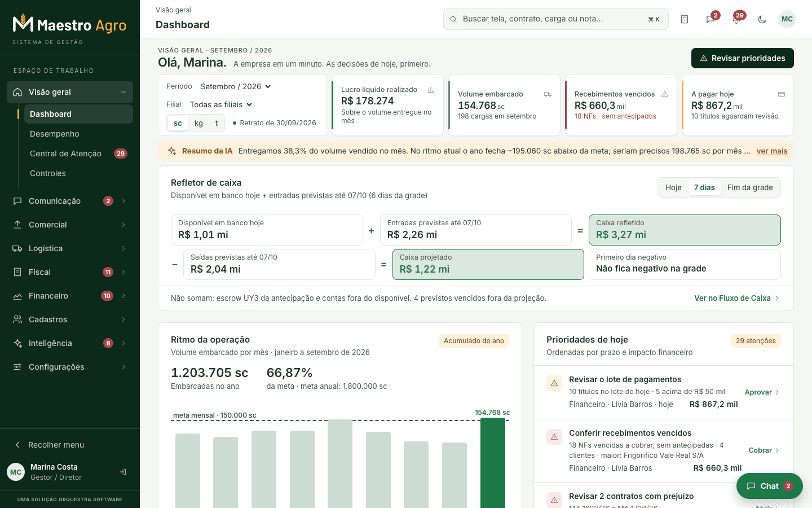
Task: Open the Dashboard menu item
Action: pos(78,114)
